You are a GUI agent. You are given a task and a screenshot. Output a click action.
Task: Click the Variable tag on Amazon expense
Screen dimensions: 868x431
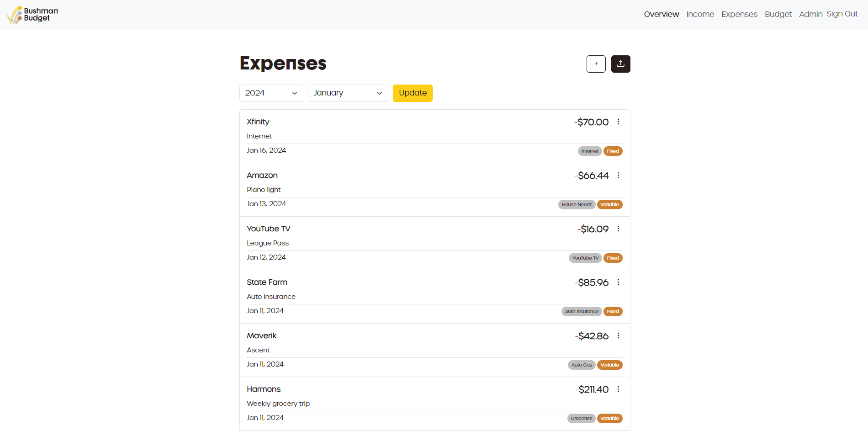click(x=610, y=205)
